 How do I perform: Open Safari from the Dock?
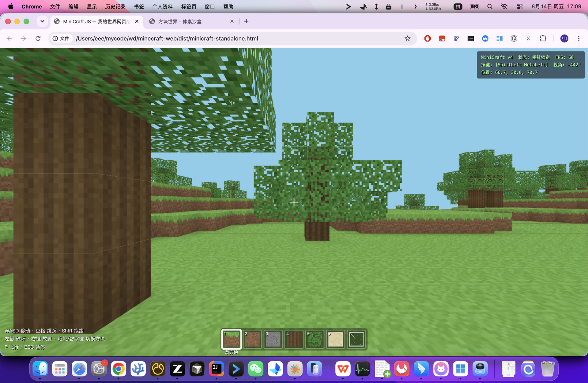point(79,369)
